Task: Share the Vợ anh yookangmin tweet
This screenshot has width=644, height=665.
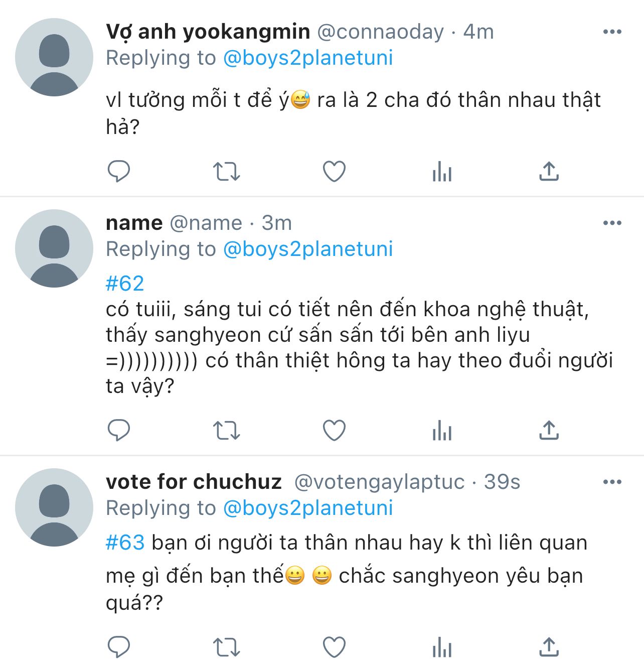Action: pos(549,172)
